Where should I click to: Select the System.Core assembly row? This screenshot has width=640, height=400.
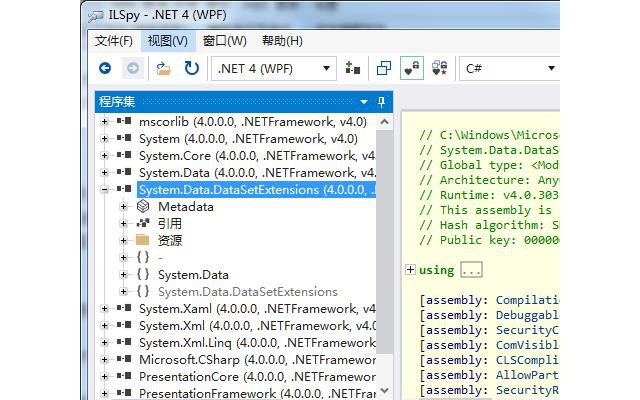coord(257,156)
